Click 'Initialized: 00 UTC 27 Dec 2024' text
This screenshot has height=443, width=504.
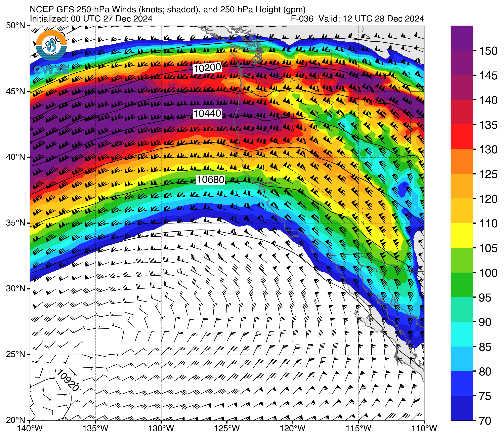click(x=91, y=19)
